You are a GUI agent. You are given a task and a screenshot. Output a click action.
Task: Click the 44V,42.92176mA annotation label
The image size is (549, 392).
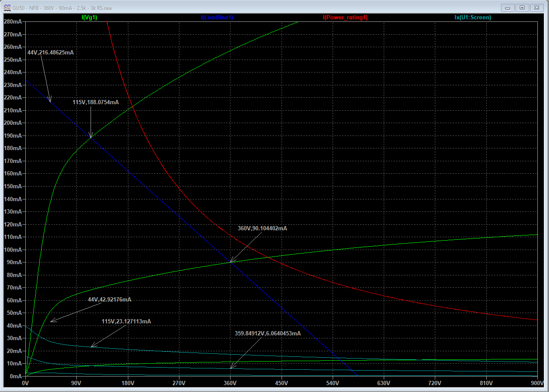pos(109,300)
